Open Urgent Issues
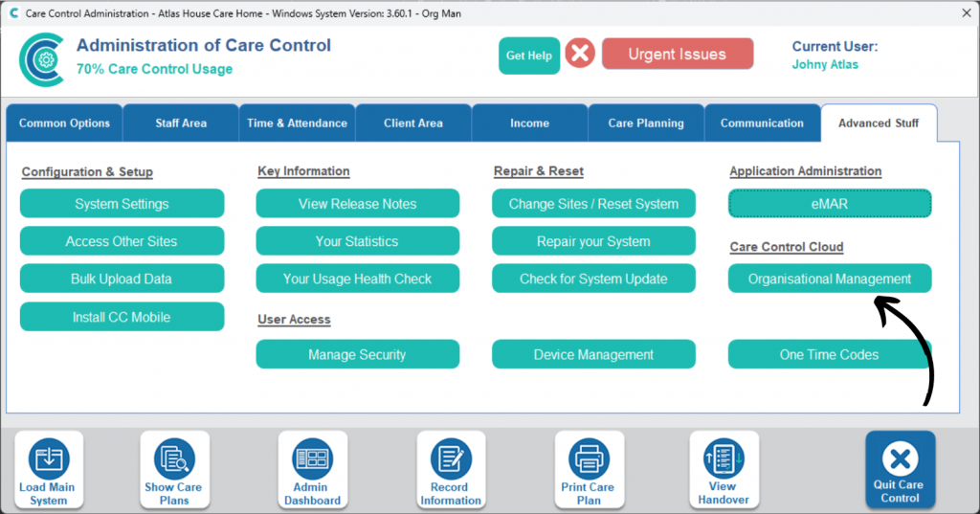Screen dimensions: 980x514 click(x=678, y=54)
